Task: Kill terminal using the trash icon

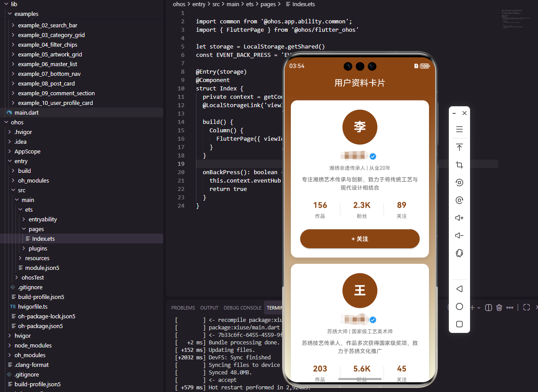Action: [x=499, y=307]
